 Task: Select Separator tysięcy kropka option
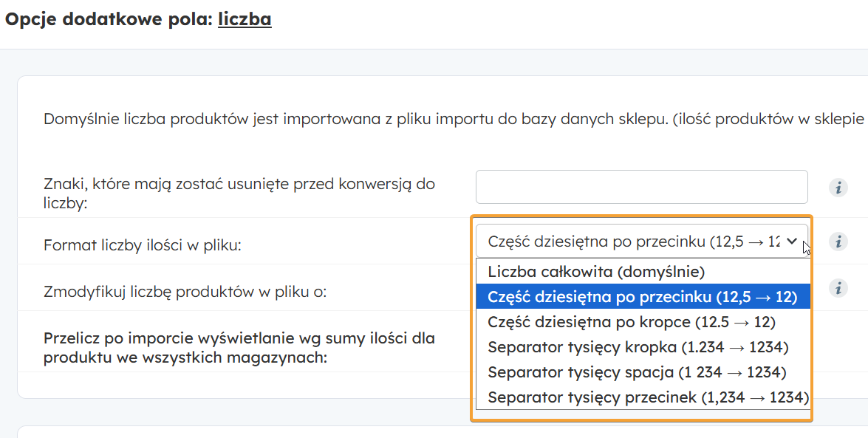click(643, 347)
